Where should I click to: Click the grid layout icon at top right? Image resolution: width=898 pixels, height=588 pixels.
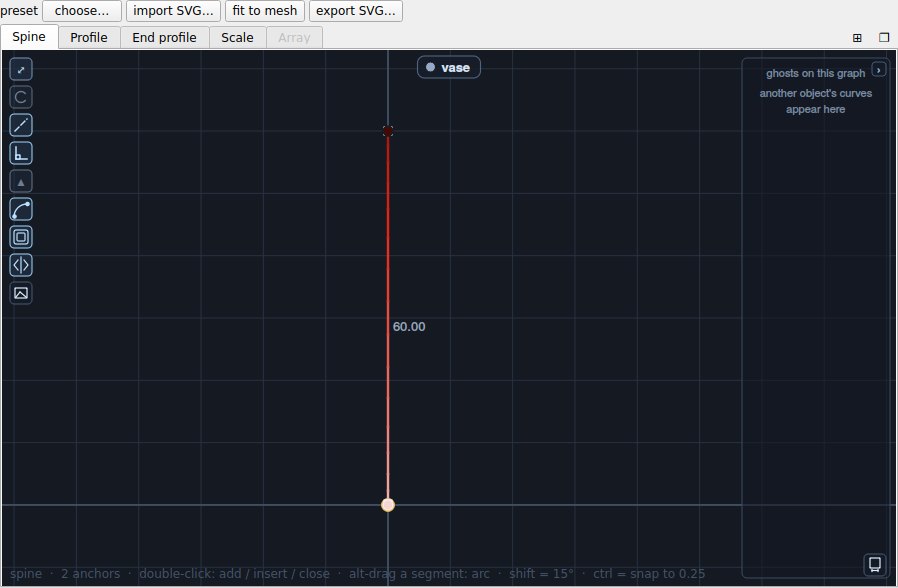click(x=857, y=38)
